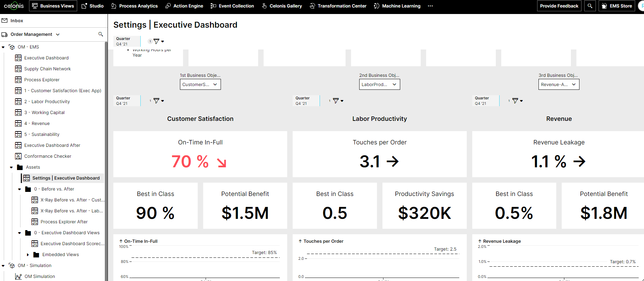644x281 pixels.
Task: Go to Event Collection
Action: click(232, 6)
